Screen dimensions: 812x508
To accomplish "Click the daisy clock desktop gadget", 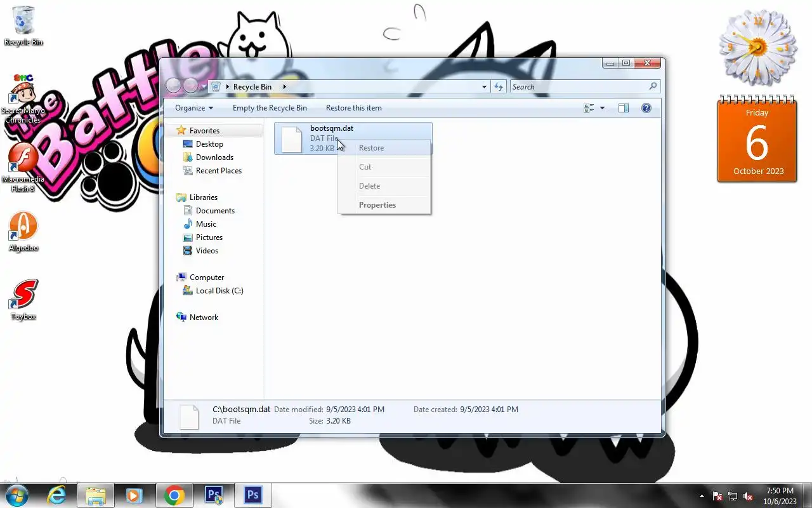I will (757, 48).
